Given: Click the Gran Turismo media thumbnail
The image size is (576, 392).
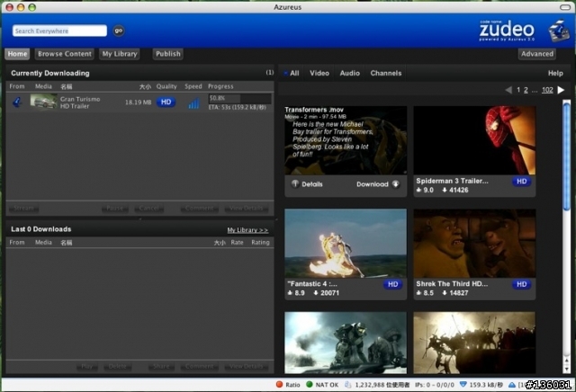Looking at the screenshot, I should tap(43, 102).
